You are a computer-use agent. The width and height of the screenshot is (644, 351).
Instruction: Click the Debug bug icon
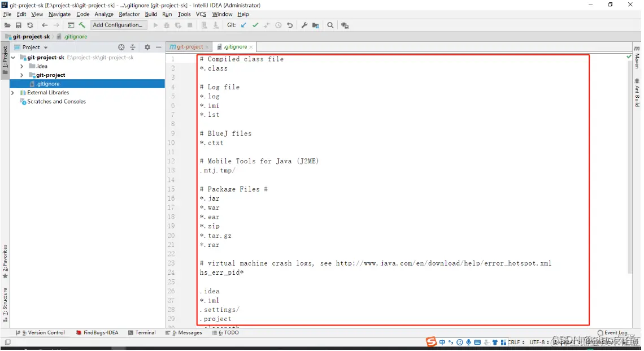click(x=167, y=25)
